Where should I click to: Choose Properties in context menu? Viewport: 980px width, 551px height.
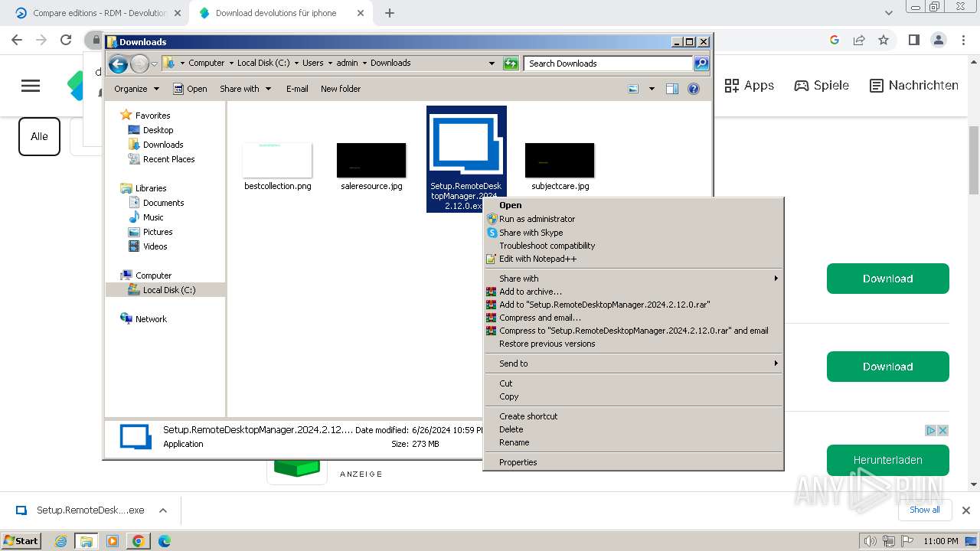coord(633,462)
